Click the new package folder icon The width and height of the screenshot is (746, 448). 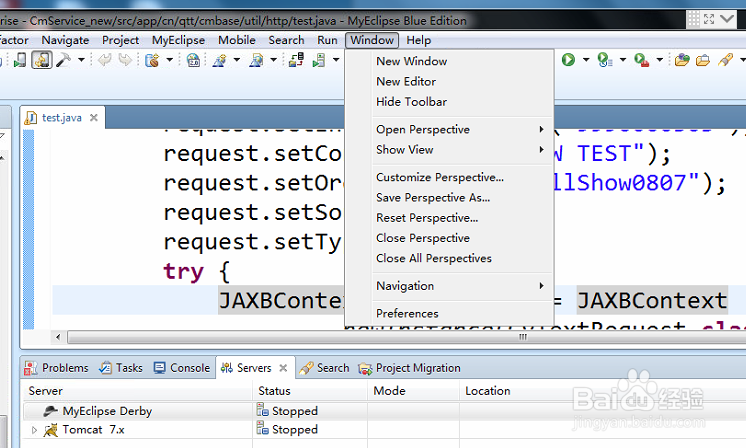(682, 60)
